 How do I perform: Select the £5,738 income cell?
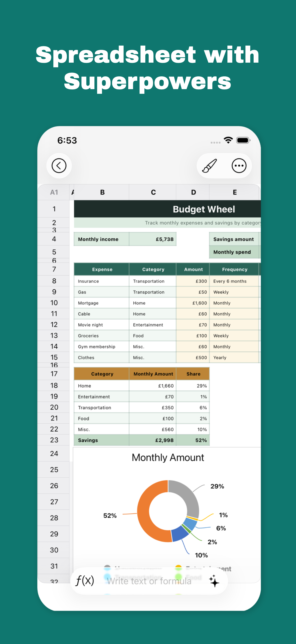point(153,239)
